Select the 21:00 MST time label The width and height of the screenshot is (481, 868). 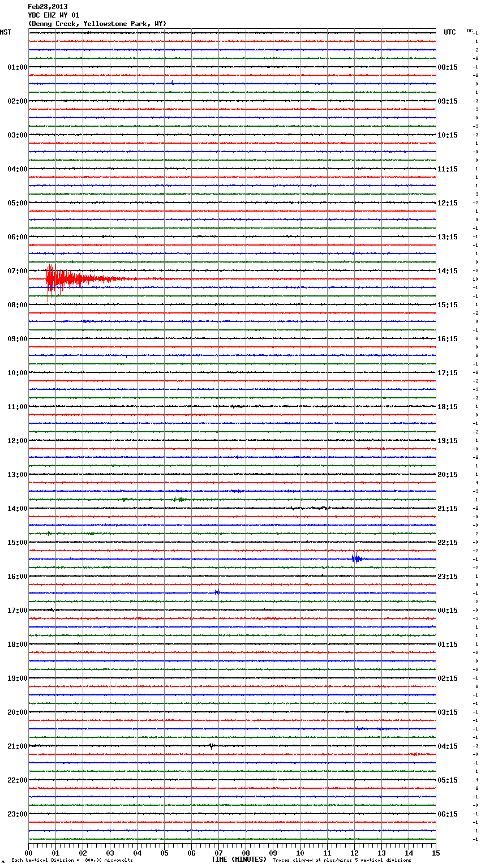point(18,746)
